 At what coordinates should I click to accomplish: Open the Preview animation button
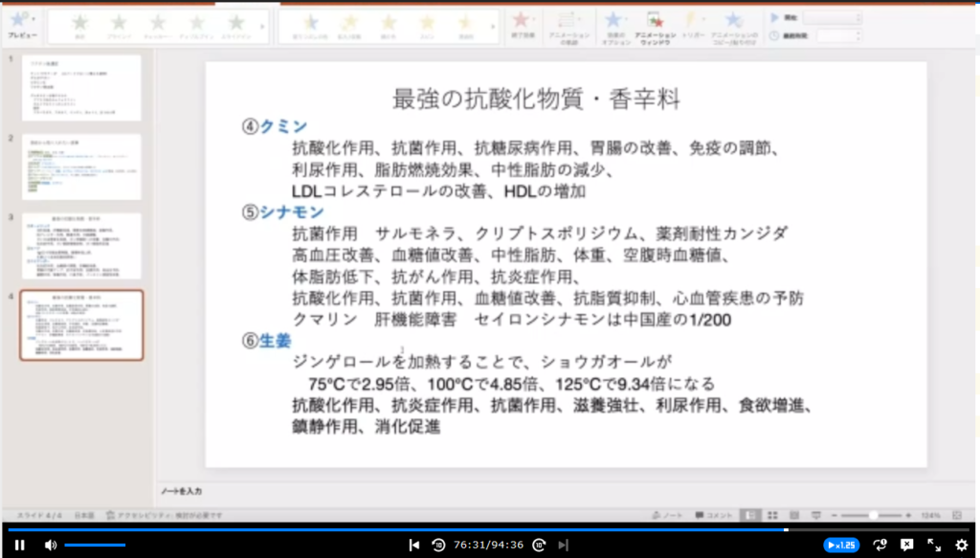(19, 23)
